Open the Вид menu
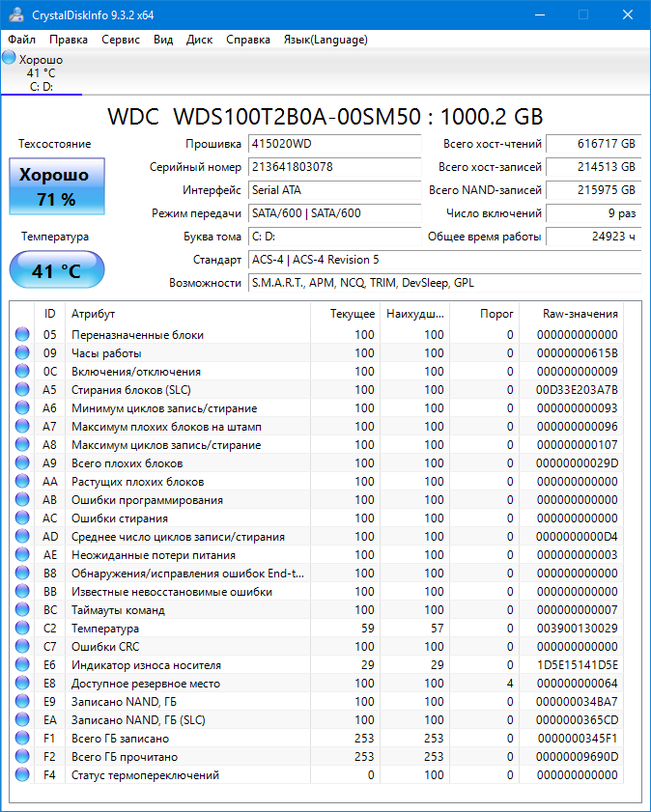 pyautogui.click(x=163, y=40)
